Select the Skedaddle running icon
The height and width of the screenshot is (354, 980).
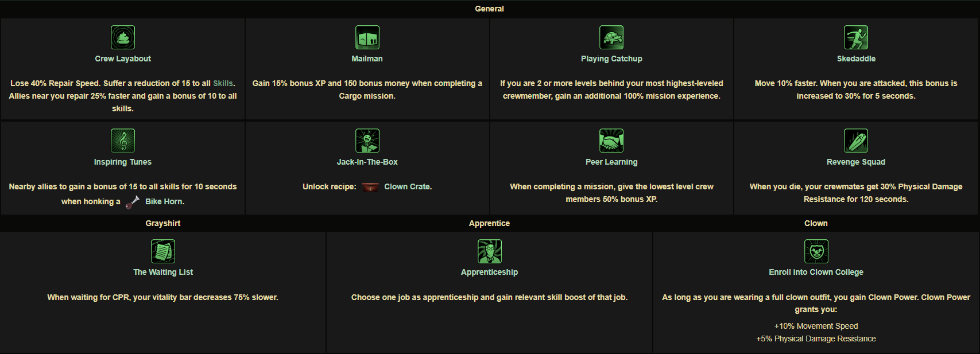point(856,37)
